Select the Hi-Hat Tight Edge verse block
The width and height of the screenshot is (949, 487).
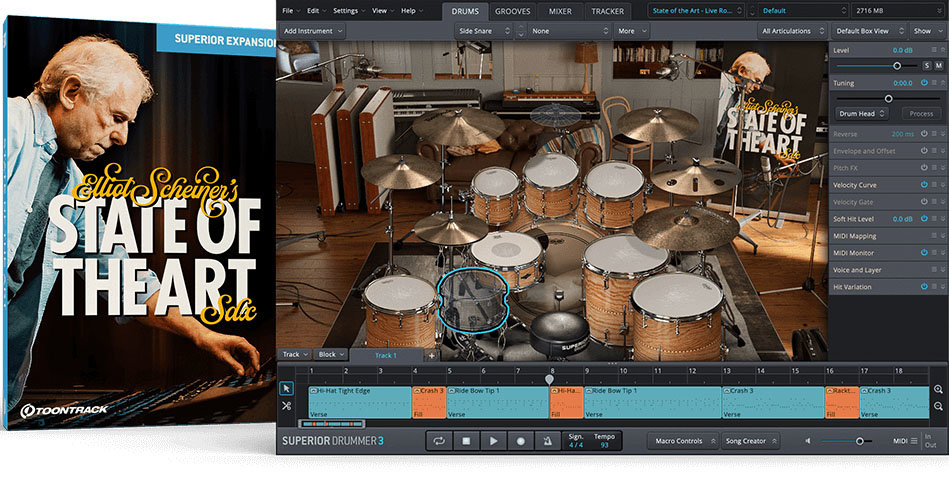[360, 402]
